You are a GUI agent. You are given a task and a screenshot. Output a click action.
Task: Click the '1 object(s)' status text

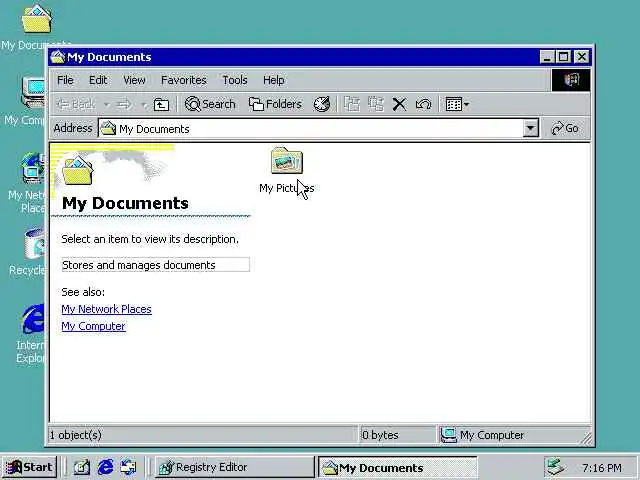click(x=76, y=435)
